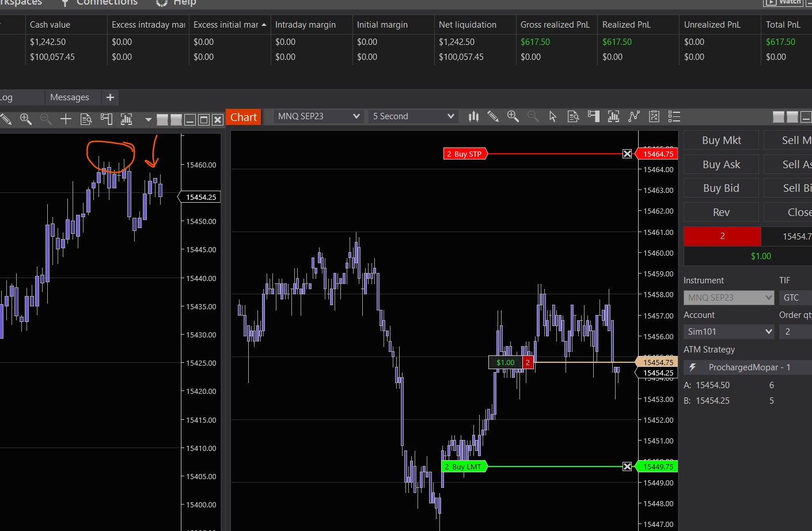Open Data Box on left chart toolbar
Viewport: 812px width, 531px height.
(86, 119)
